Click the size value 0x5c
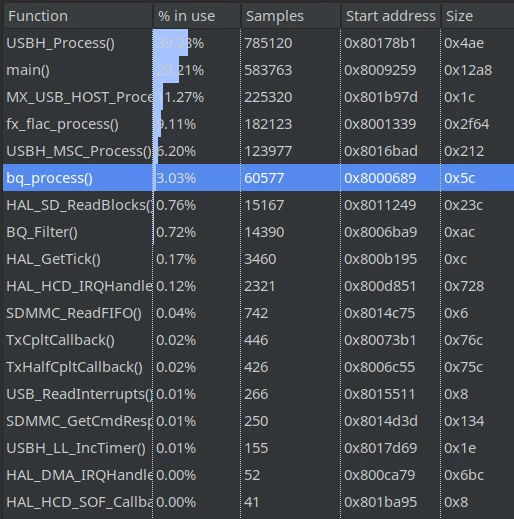This screenshot has width=514, height=519. [460, 178]
